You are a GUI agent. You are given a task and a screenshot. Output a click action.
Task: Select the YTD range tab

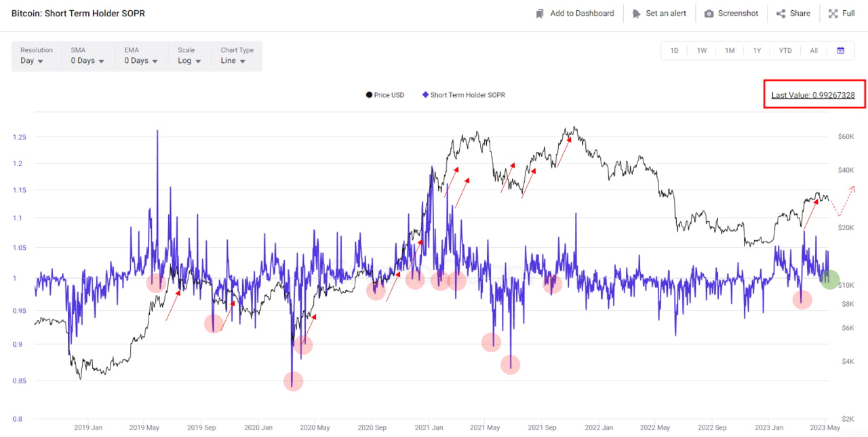pos(785,50)
